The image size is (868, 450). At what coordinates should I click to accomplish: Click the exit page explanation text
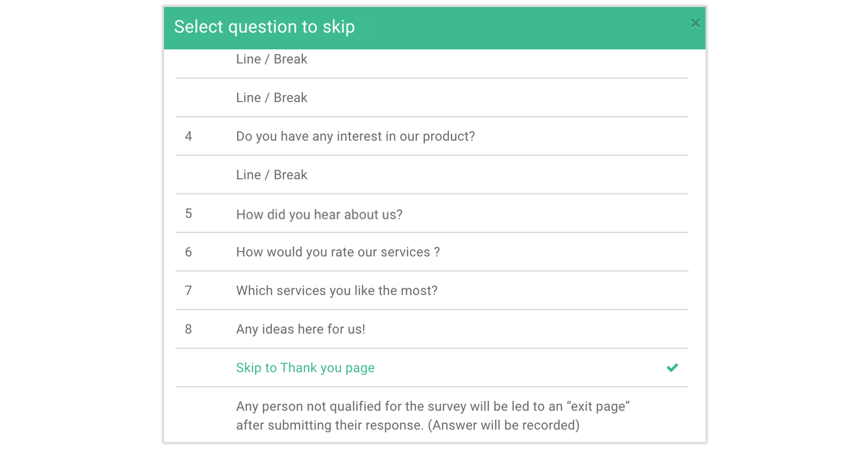[x=434, y=415]
